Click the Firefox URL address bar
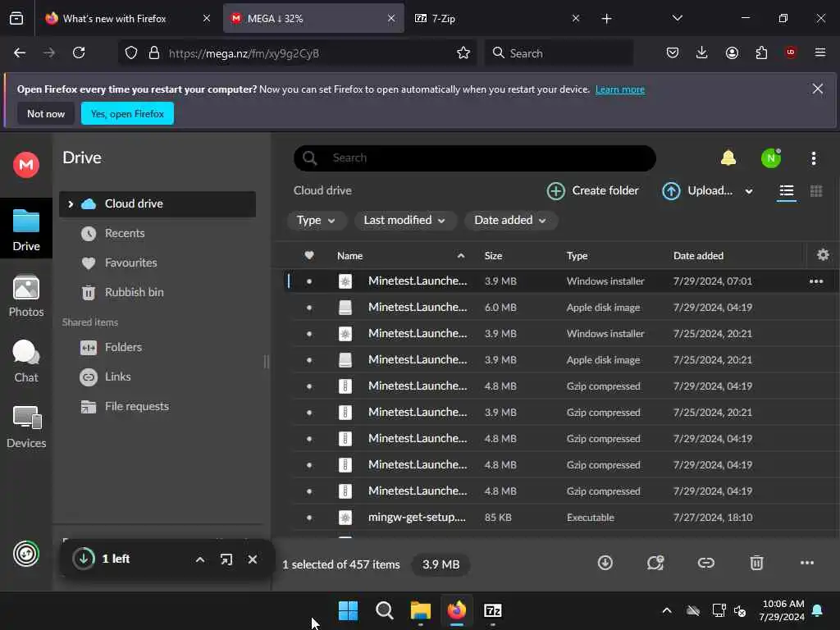Image resolution: width=840 pixels, height=630 pixels. click(298, 53)
